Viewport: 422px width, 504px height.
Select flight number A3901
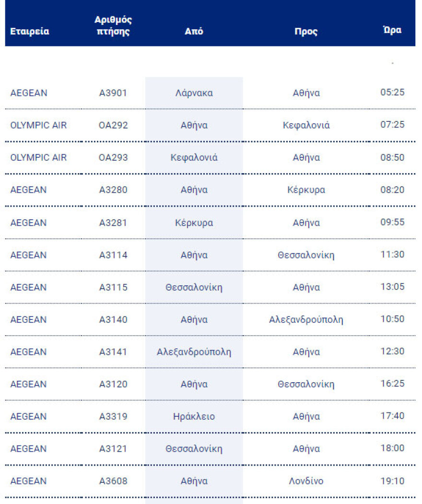click(113, 93)
